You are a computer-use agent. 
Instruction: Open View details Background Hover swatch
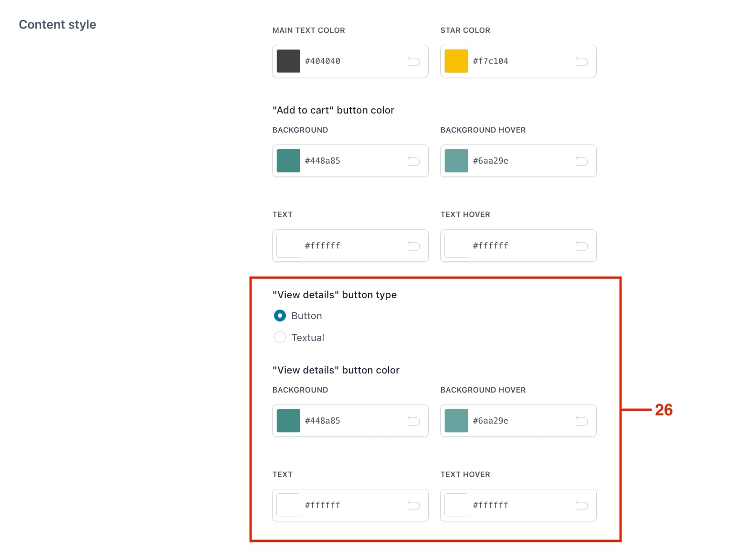pos(456,421)
